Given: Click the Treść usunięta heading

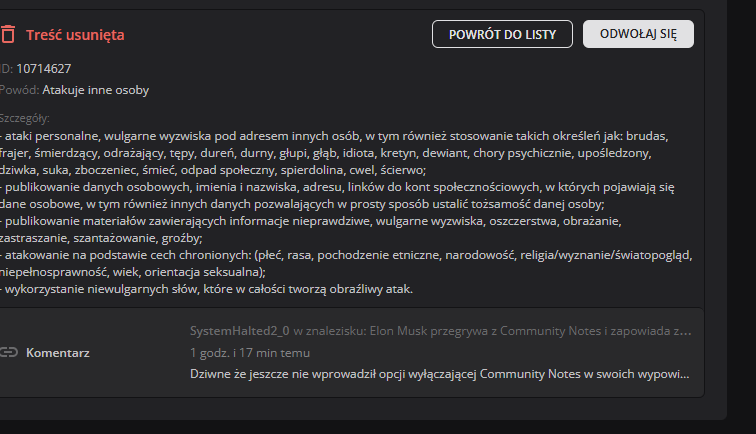Looking at the screenshot, I should (x=75, y=34).
